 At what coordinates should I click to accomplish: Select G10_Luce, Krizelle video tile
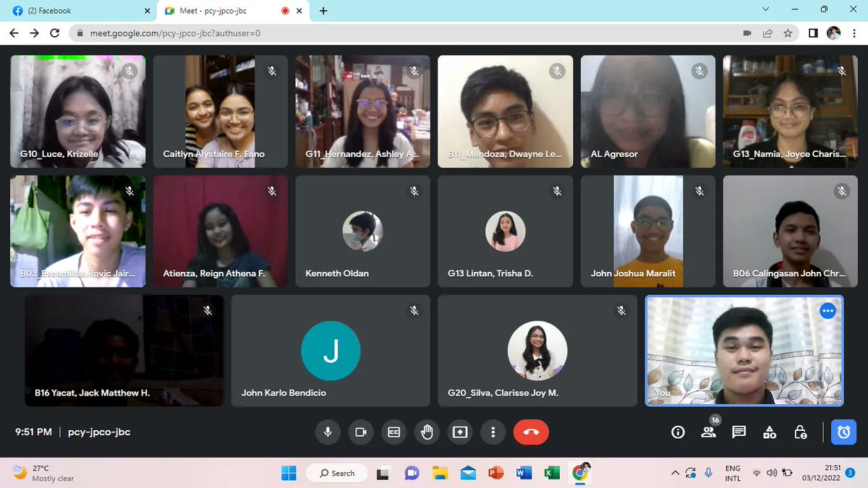coord(77,111)
